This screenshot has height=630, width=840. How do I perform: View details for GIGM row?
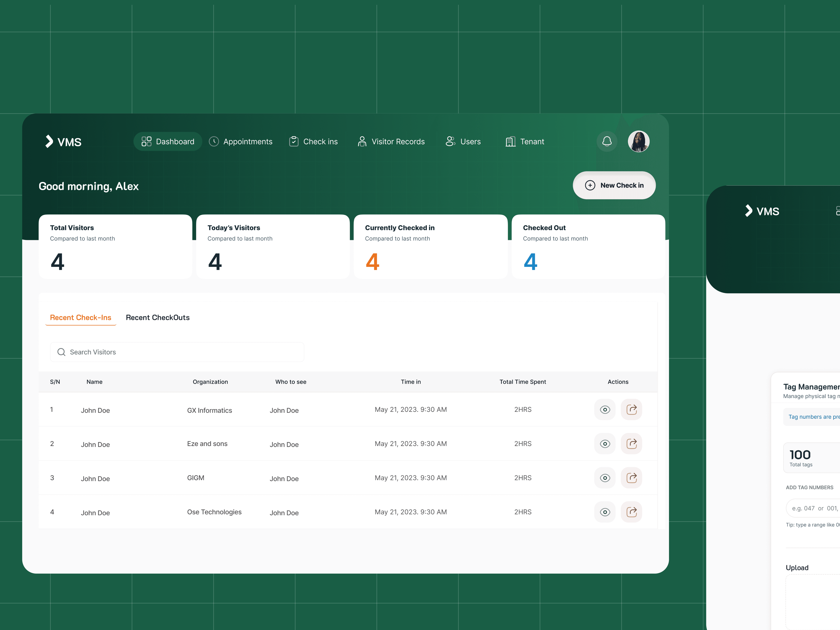(x=605, y=478)
